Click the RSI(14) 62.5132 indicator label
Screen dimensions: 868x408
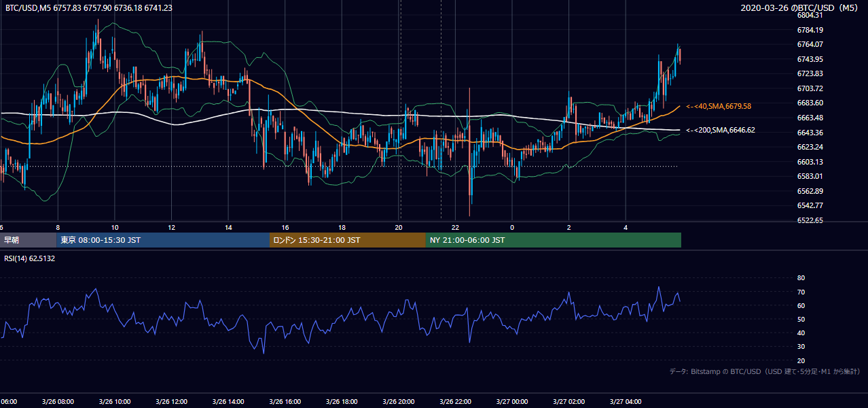point(30,258)
